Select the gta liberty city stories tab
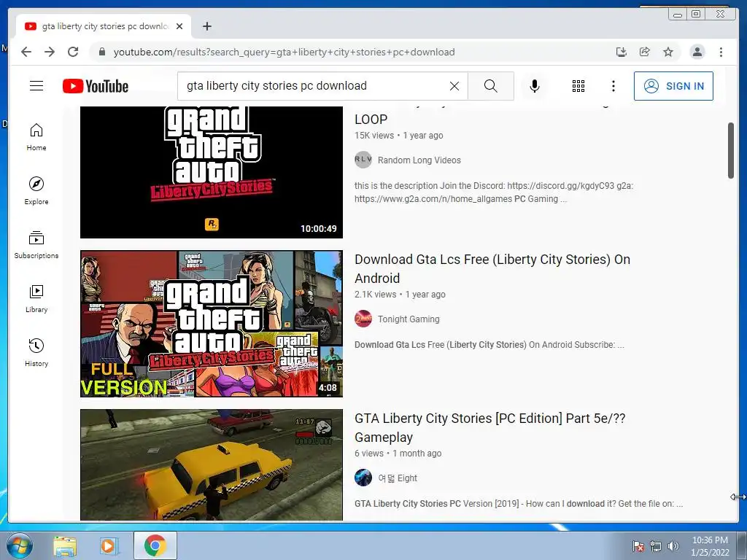Image resolution: width=747 pixels, height=560 pixels. pyautogui.click(x=104, y=26)
